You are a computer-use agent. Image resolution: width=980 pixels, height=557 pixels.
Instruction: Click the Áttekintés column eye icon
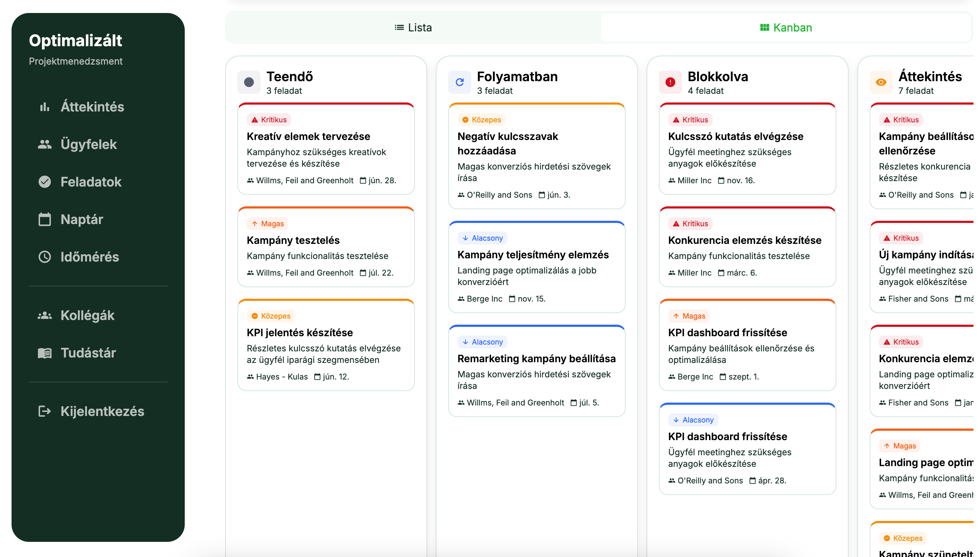[x=881, y=82]
